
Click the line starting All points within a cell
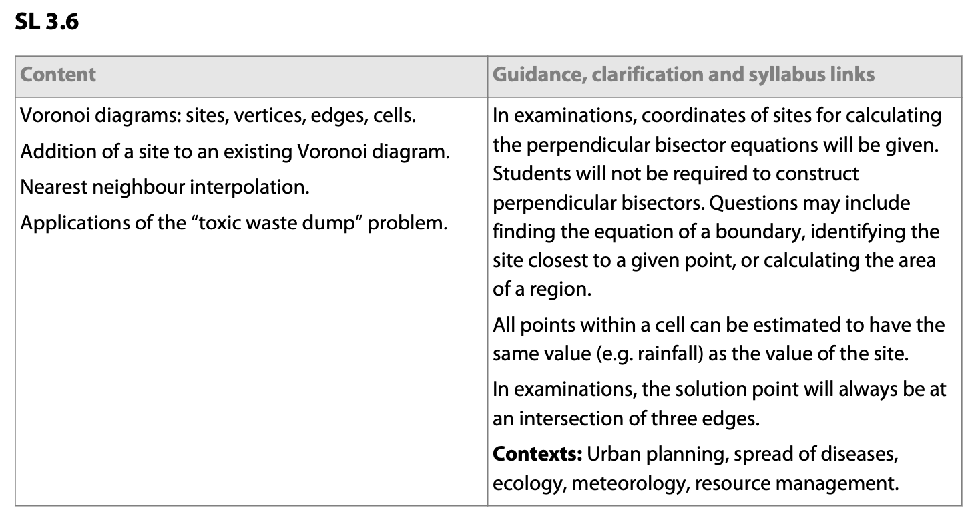point(718,325)
